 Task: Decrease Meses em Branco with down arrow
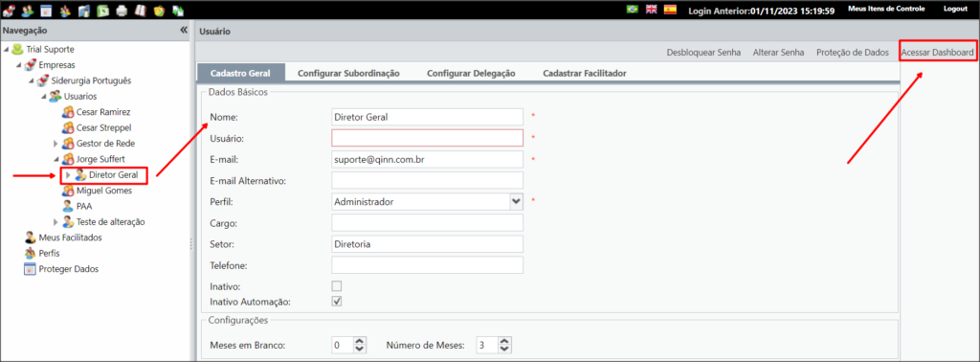pos(359,349)
